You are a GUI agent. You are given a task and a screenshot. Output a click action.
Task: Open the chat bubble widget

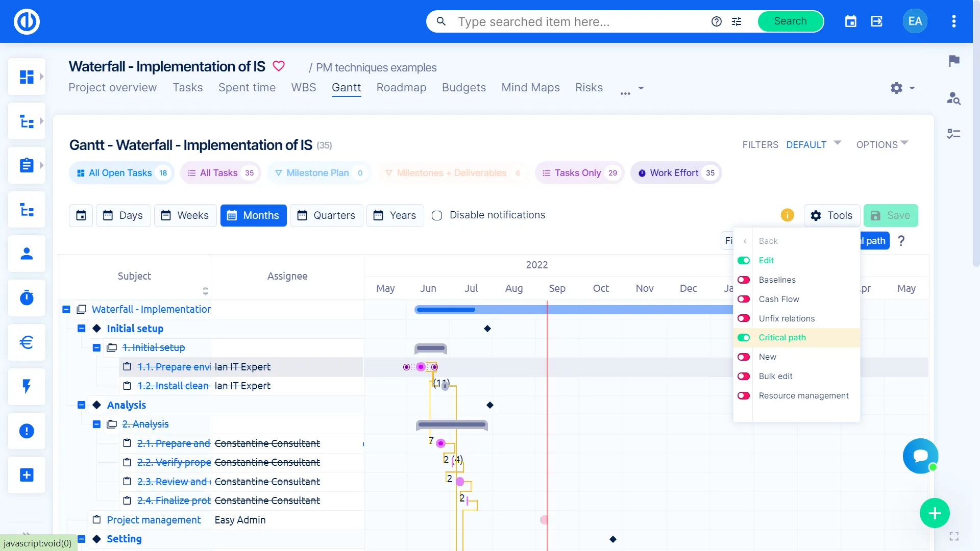click(x=920, y=456)
